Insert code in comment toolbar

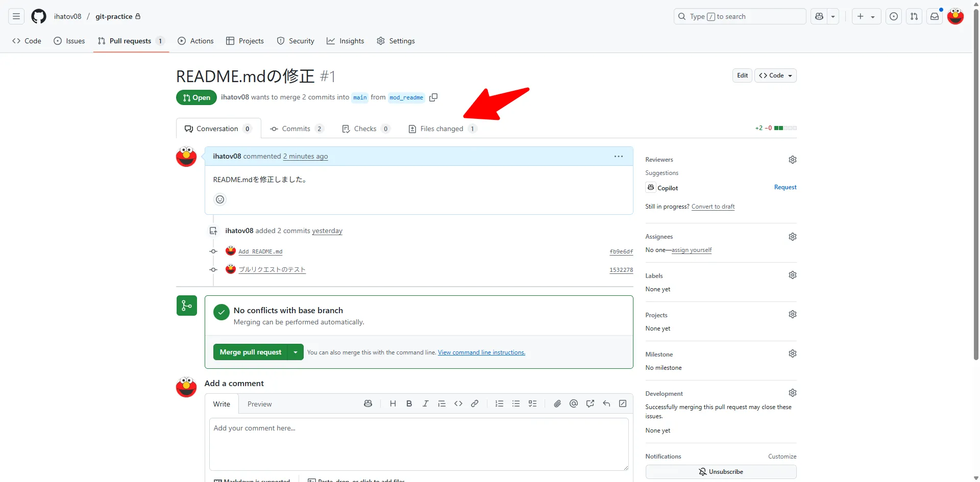pyautogui.click(x=458, y=403)
